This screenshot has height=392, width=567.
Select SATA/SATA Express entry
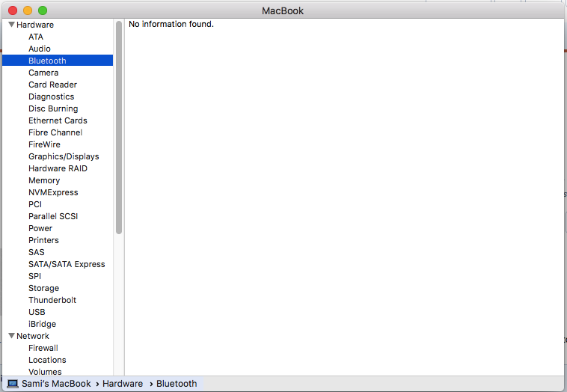coord(67,264)
